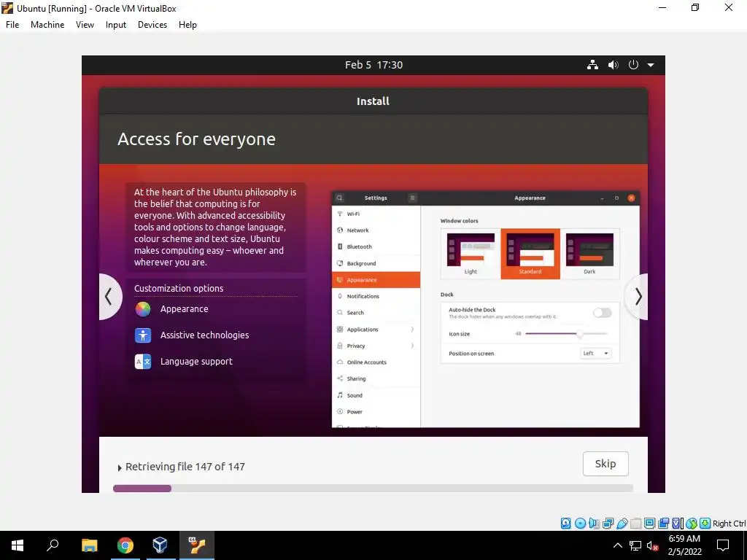This screenshot has height=560, width=747.
Task: Click the Assistive technologies option text
Action: pos(204,335)
